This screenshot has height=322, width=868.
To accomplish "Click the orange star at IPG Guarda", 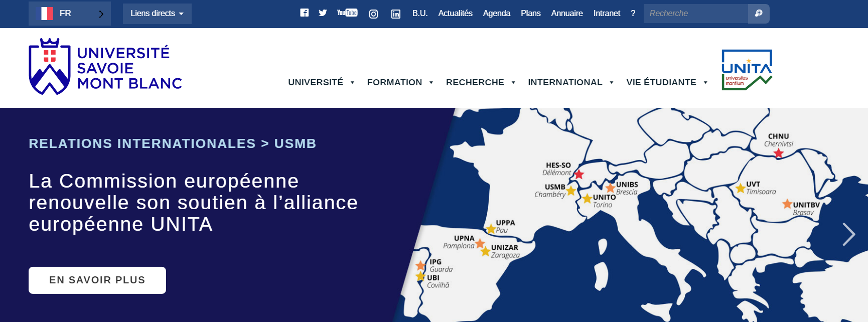I will coord(421,265).
